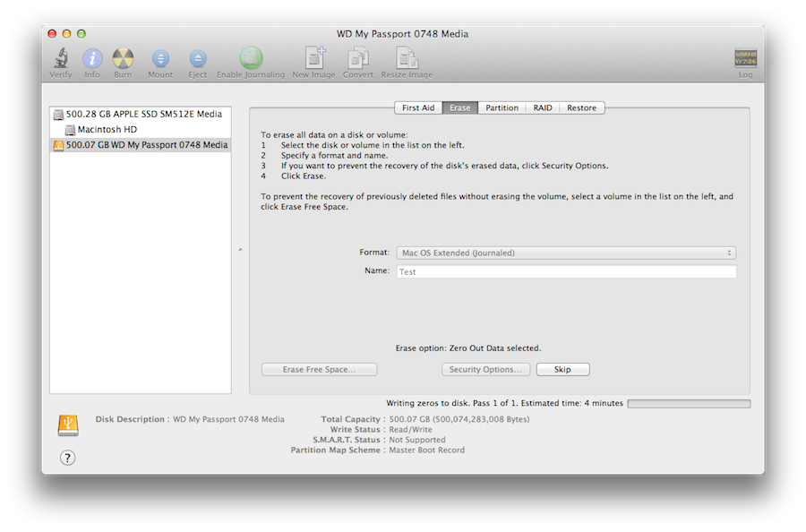806x532 pixels.
Task: Click the Mount toolbar icon
Action: pyautogui.click(x=160, y=58)
